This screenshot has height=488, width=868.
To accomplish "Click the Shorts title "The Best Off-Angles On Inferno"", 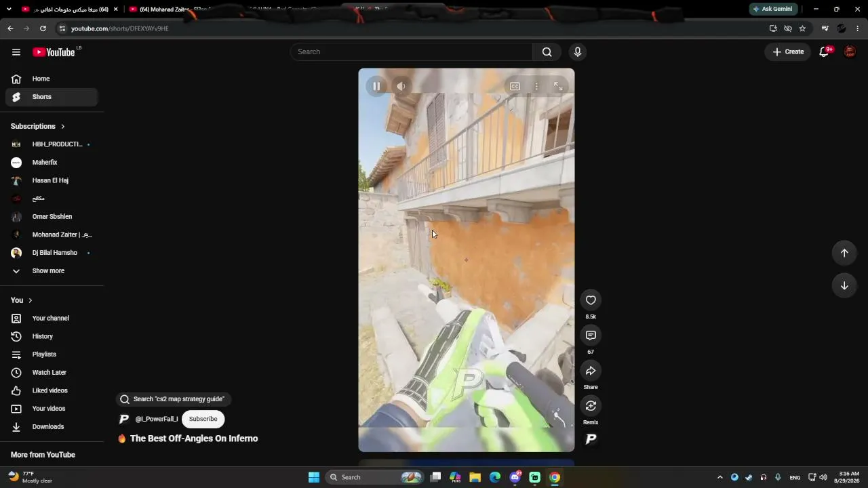I will [x=194, y=439].
